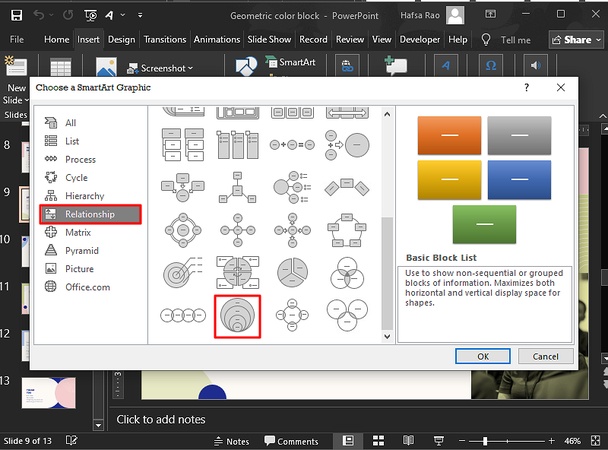Screen dimensions: 608x450
Task: Select the Hierarchy category
Action: [84, 196]
